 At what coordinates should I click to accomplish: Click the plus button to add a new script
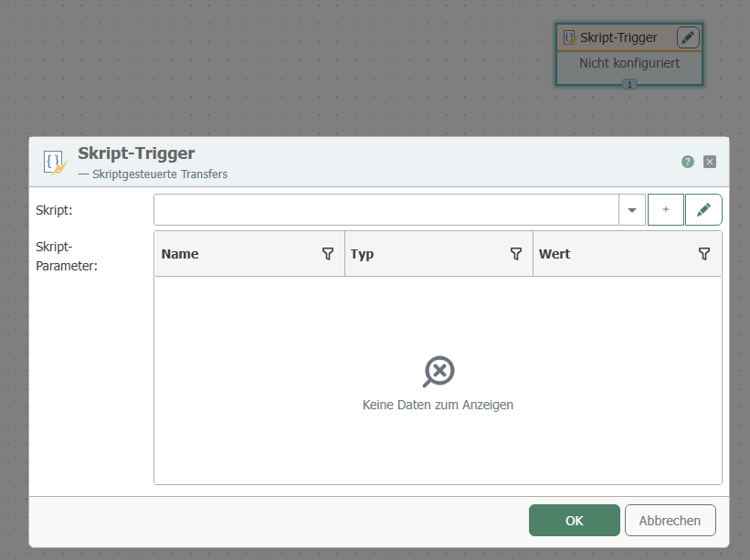coord(665,210)
